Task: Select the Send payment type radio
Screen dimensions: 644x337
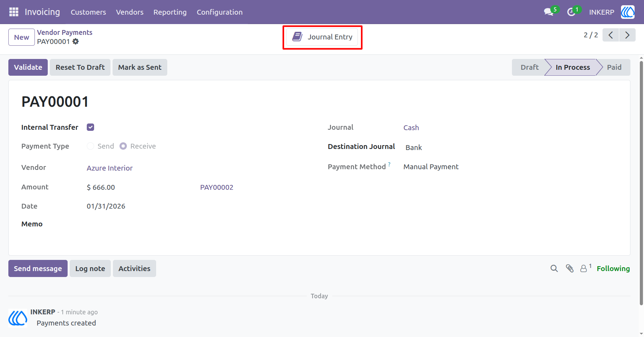Action: 90,146
